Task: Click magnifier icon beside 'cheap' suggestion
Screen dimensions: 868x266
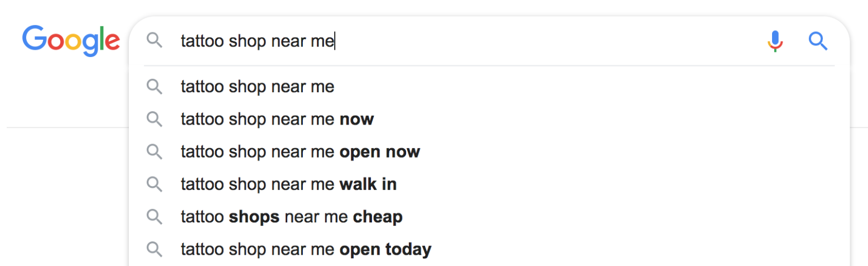Action: pos(154,216)
